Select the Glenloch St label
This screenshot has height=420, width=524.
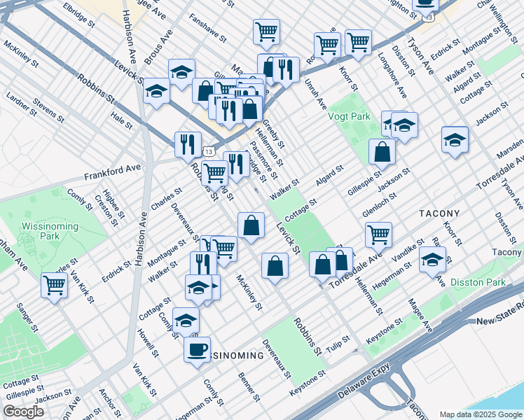point(380,204)
